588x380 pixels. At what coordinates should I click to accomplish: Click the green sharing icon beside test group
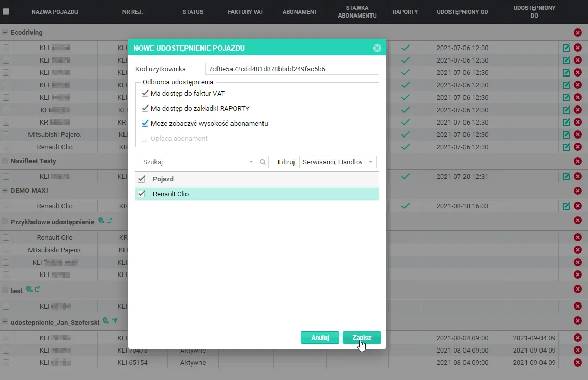[x=29, y=289]
